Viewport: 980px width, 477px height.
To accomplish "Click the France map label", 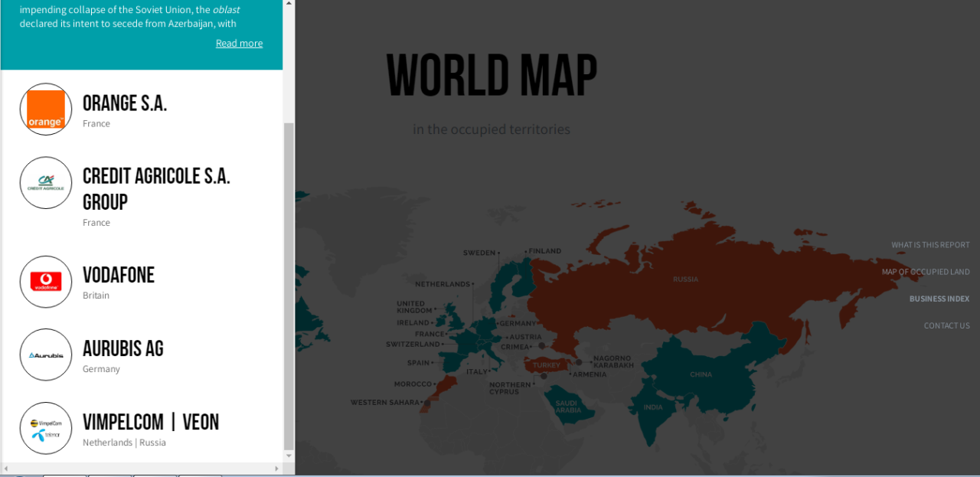I will point(430,335).
